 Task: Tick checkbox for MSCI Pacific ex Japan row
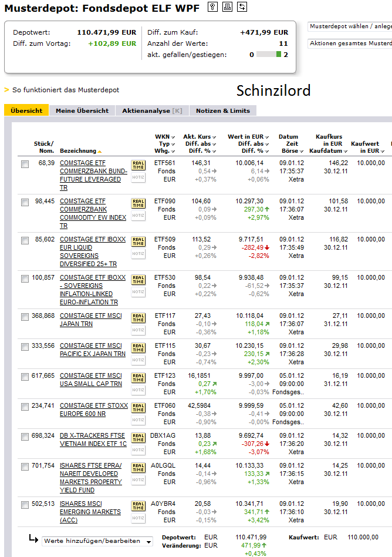click(x=25, y=347)
